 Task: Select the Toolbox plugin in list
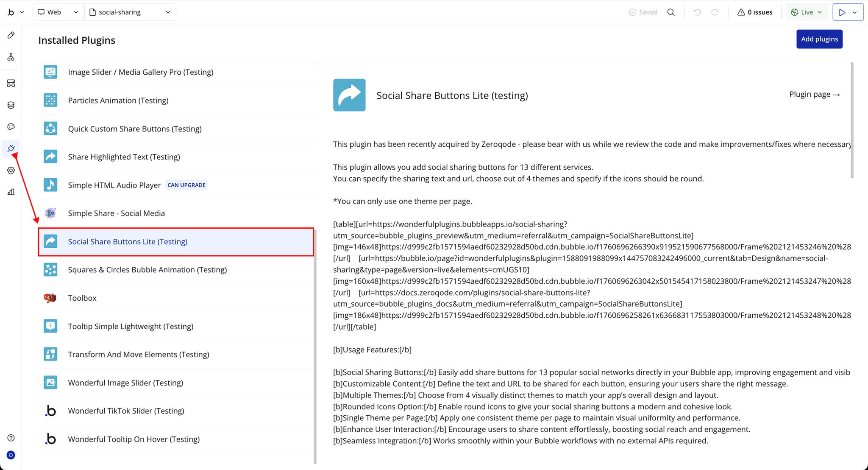pos(82,298)
